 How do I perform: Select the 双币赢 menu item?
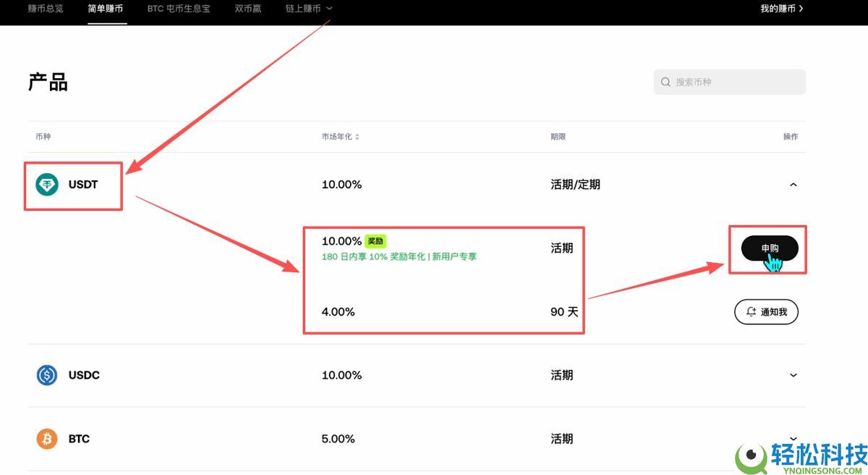(x=248, y=9)
